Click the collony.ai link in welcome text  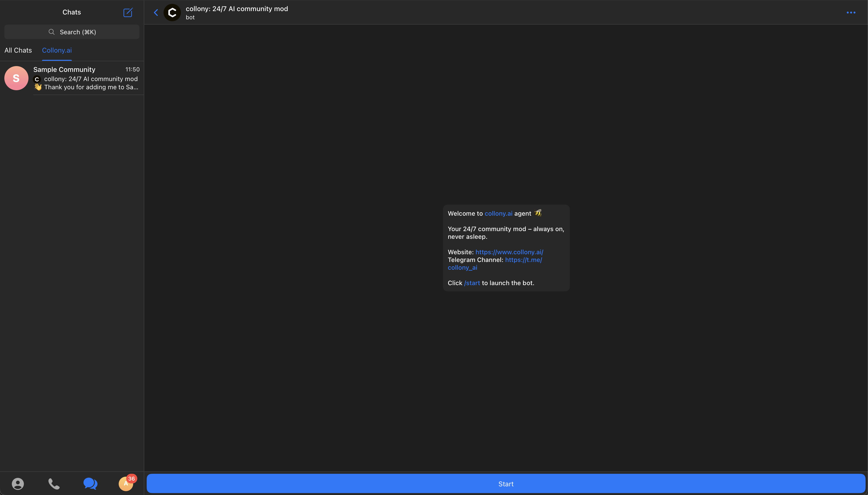click(x=498, y=213)
